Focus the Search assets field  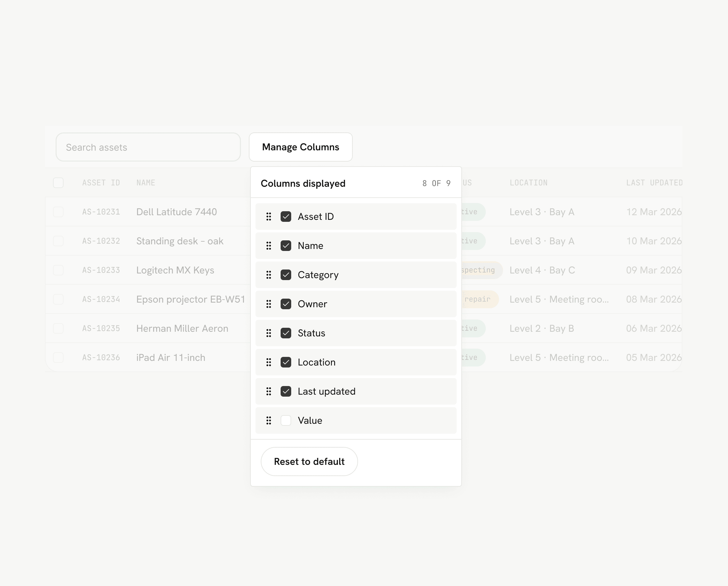pyautogui.click(x=148, y=147)
